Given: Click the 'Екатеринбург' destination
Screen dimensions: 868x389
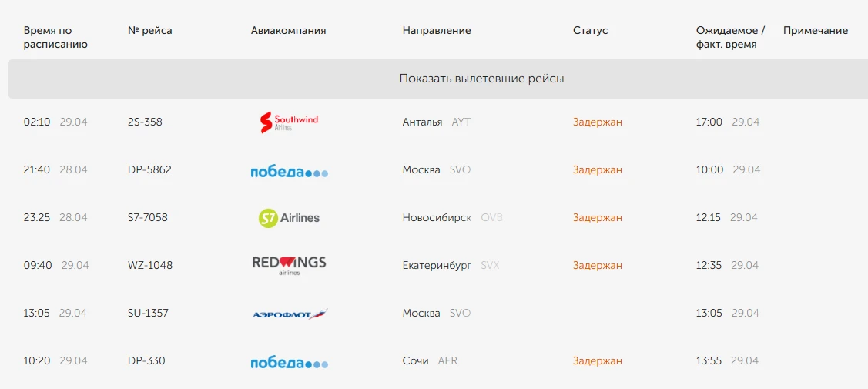Looking at the screenshot, I should 437,265.
